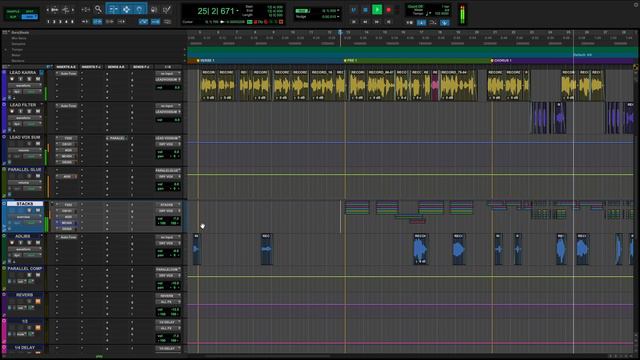Click LEAD KARRA track color strip

[4, 85]
